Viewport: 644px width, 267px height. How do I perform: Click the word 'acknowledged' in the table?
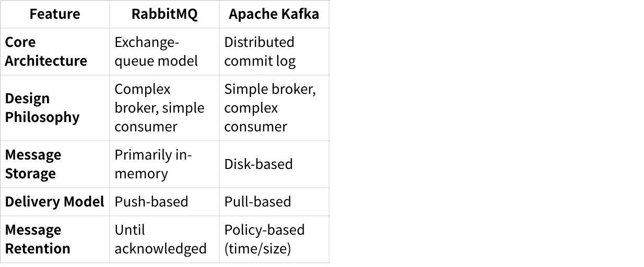tap(160, 249)
